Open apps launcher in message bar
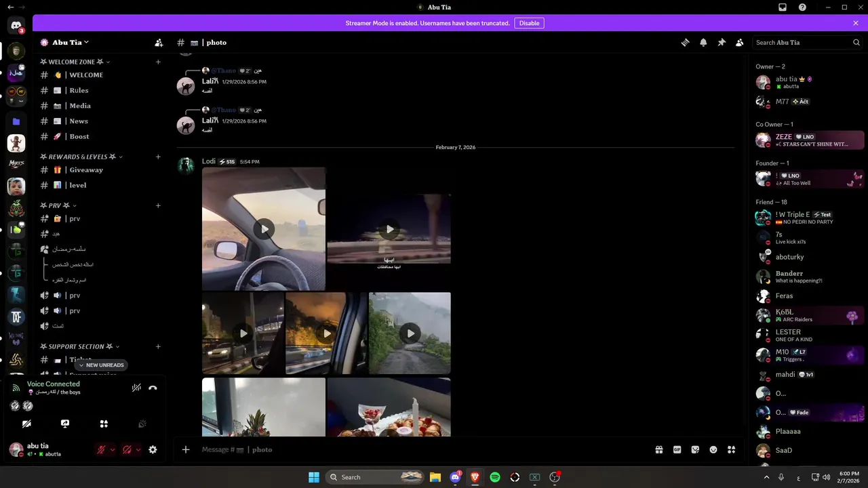Image resolution: width=868 pixels, height=488 pixels. pyautogui.click(x=731, y=449)
